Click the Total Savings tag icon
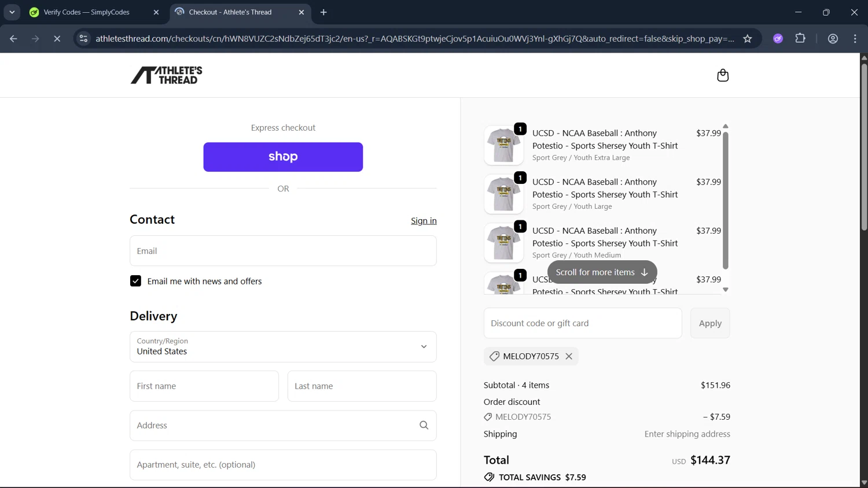This screenshot has height=488, width=868. click(x=489, y=477)
